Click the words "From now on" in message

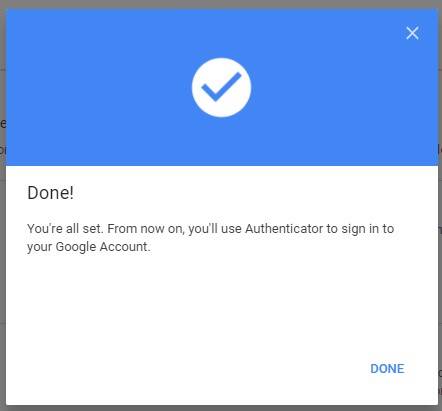pos(146,229)
